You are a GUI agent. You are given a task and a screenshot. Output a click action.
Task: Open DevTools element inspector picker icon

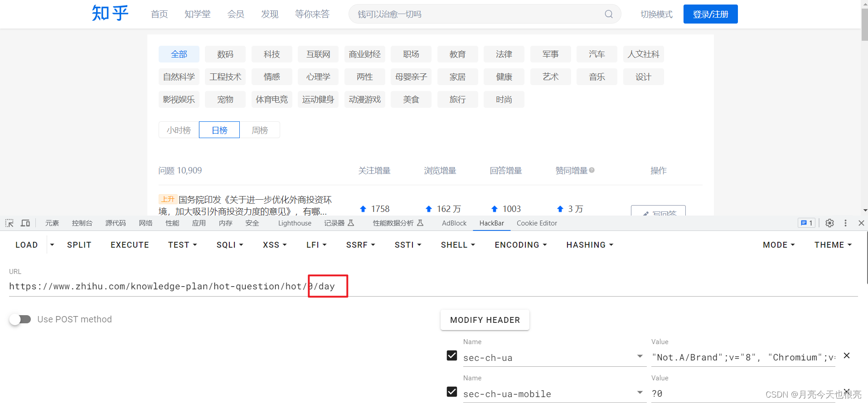click(x=10, y=223)
